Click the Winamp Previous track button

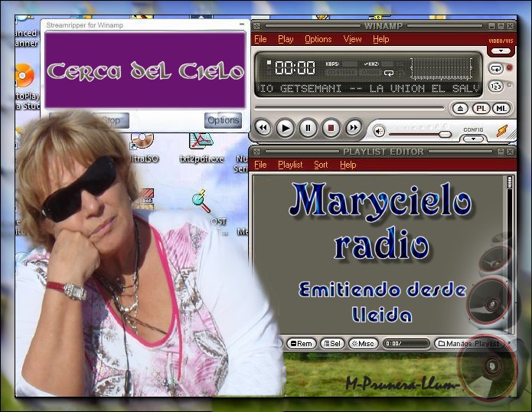[263, 128]
